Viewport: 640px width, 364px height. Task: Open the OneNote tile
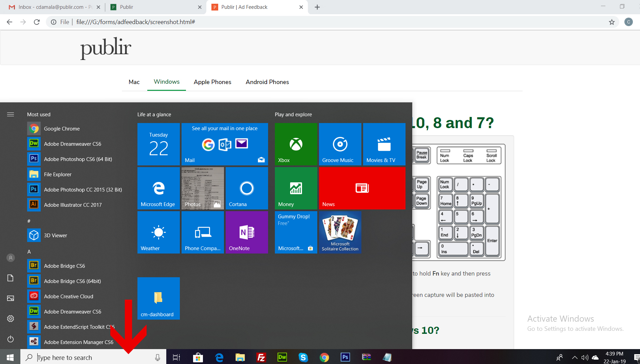247,232
